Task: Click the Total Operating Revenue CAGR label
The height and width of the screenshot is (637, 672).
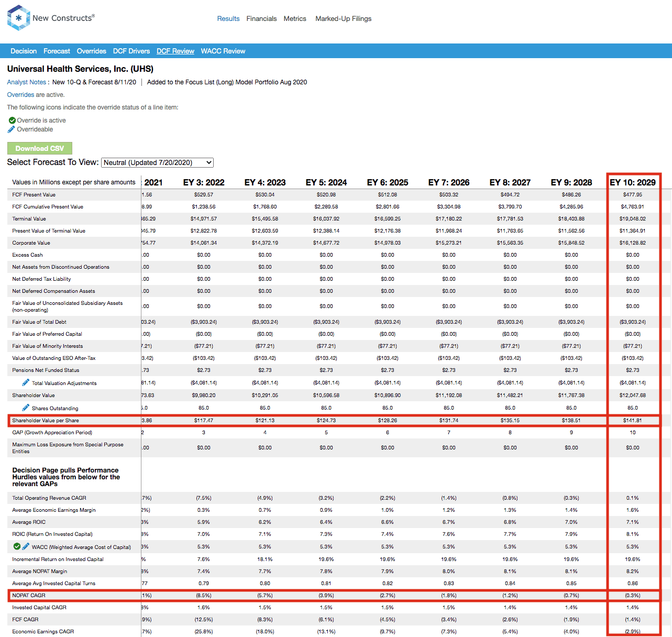Action: point(49,498)
